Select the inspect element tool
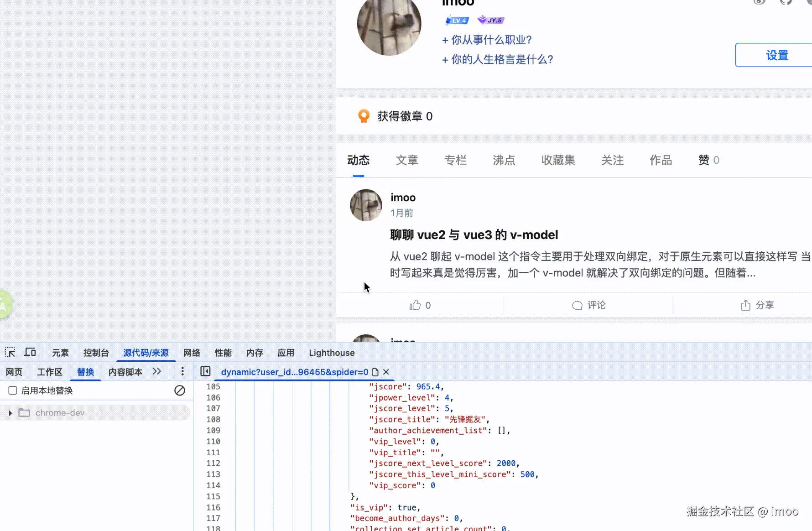 point(10,352)
